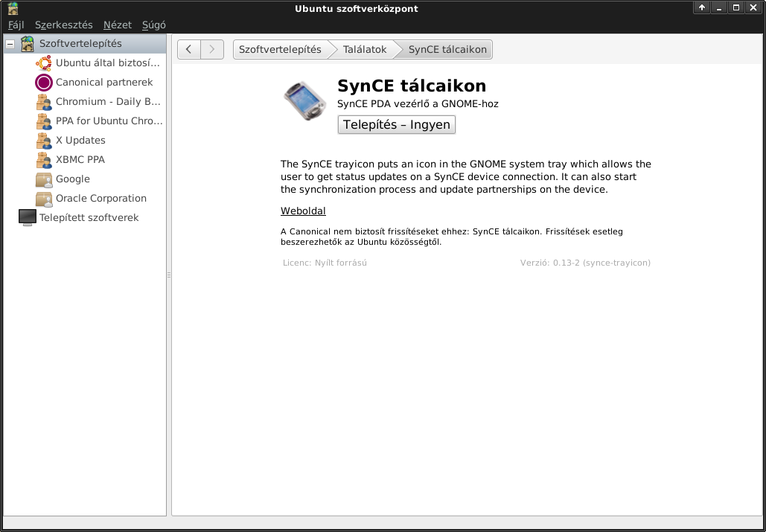Click the XBMC PPA source icon
The image size is (766, 532).
click(x=43, y=159)
